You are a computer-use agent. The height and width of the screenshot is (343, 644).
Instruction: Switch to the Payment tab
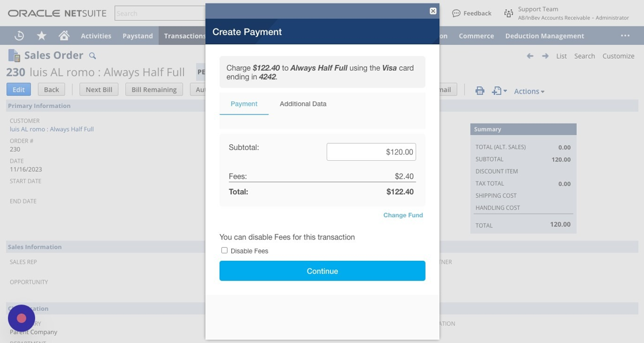[x=244, y=104]
